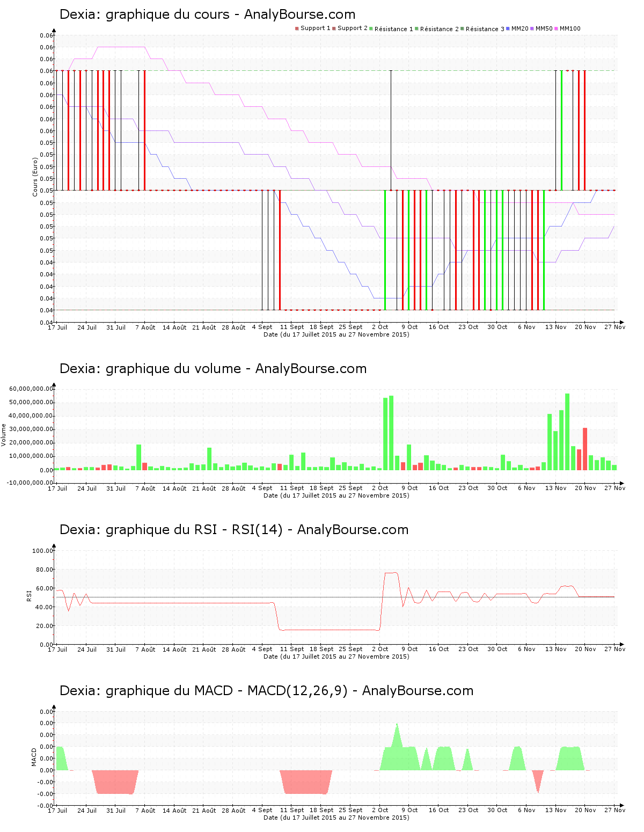Select the 'Résistance 3' legend label
This screenshot has width=644, height=832.
(485, 29)
